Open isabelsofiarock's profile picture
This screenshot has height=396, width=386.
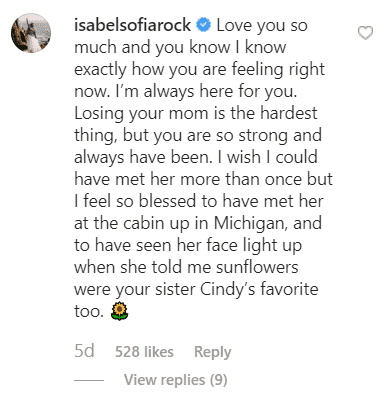click(31, 33)
